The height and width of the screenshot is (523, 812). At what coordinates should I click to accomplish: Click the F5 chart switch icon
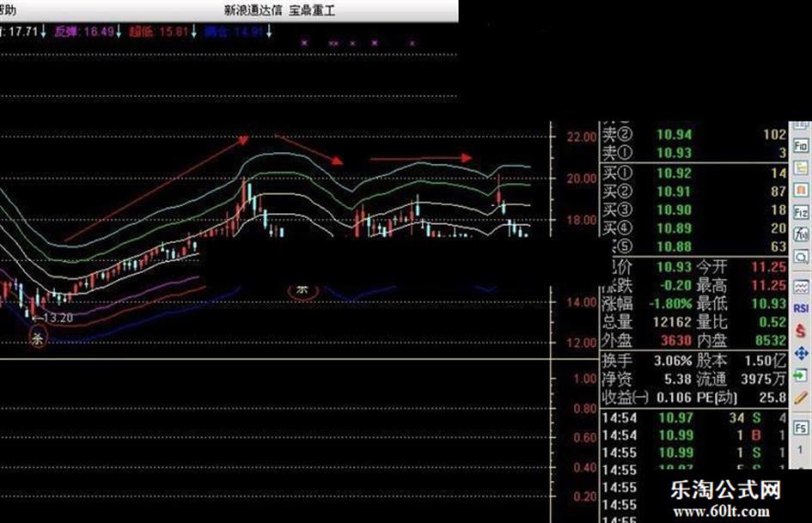click(801, 428)
